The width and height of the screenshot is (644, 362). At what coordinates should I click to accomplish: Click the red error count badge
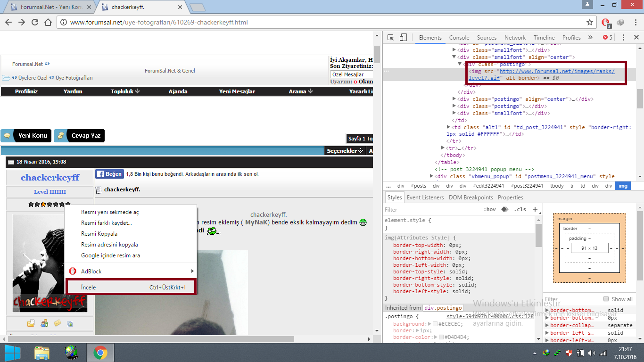click(x=608, y=38)
